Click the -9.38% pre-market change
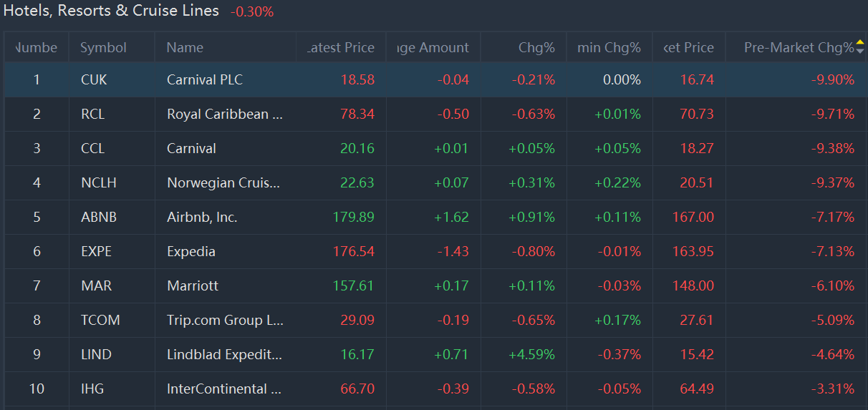 coord(833,148)
